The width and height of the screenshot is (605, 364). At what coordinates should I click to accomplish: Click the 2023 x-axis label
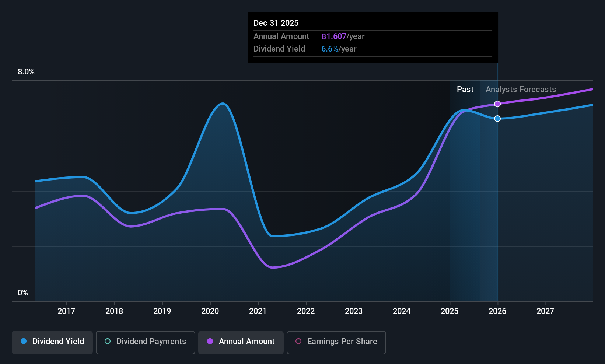(x=354, y=311)
